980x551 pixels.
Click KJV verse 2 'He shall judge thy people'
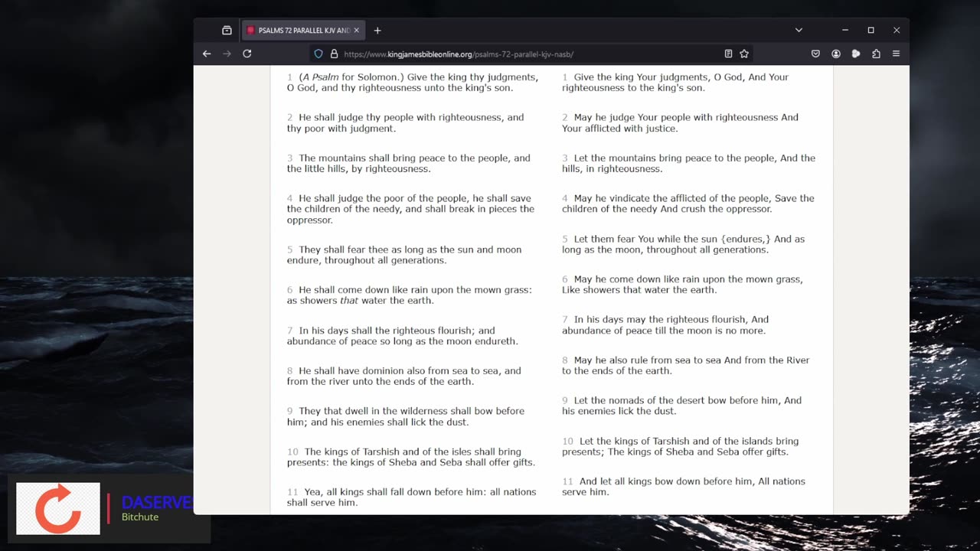[406, 123]
